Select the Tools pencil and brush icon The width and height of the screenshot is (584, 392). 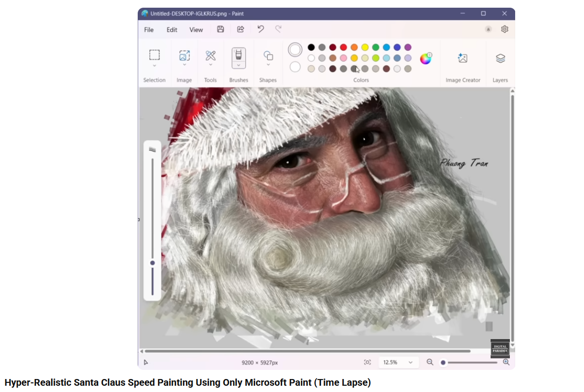(x=210, y=55)
